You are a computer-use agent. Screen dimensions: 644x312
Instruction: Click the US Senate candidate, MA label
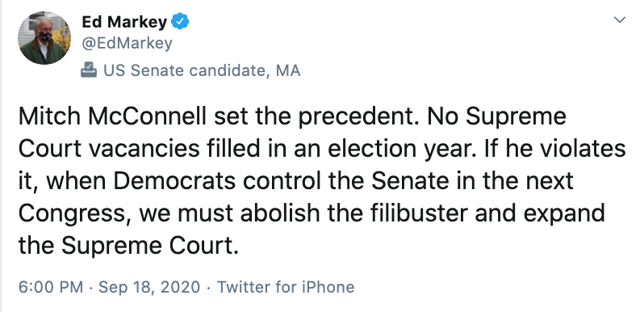(x=202, y=70)
